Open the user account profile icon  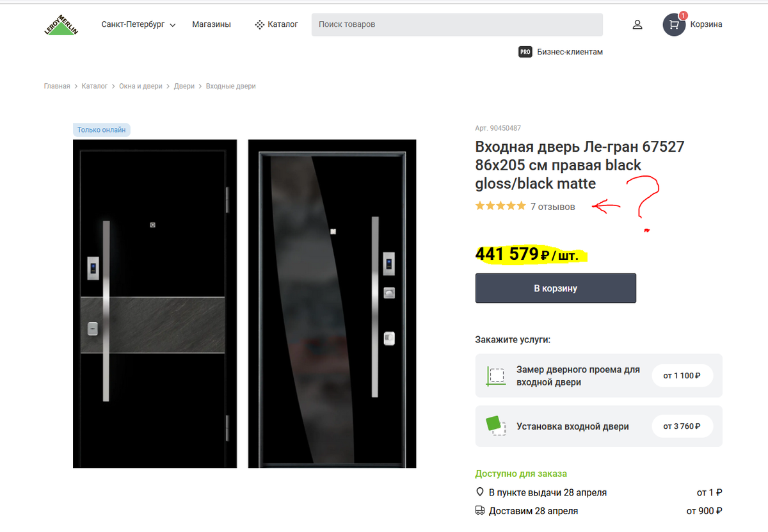pos(637,25)
